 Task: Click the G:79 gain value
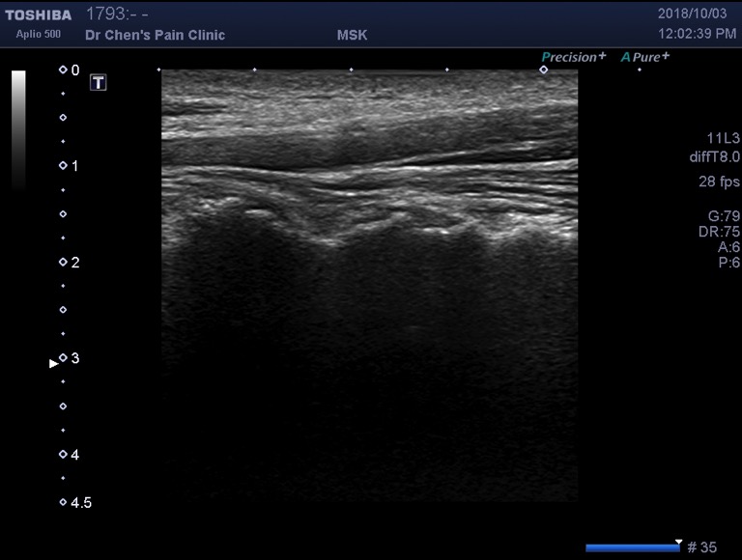pos(723,214)
